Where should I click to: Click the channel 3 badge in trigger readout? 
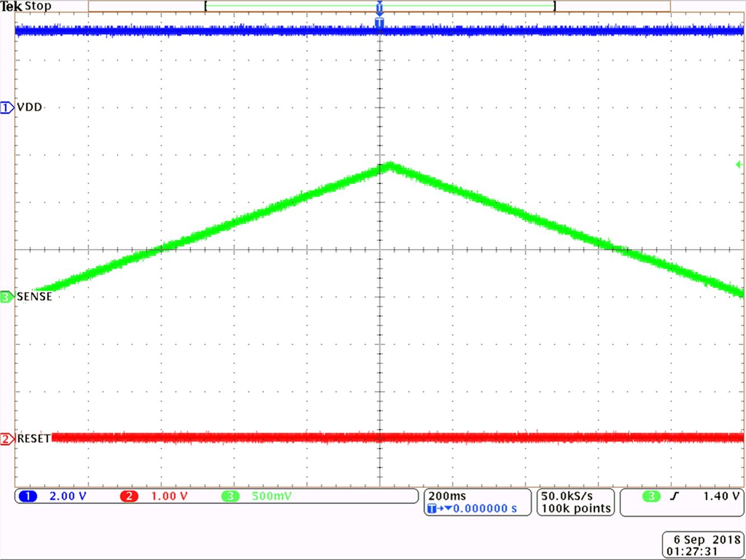point(650,496)
